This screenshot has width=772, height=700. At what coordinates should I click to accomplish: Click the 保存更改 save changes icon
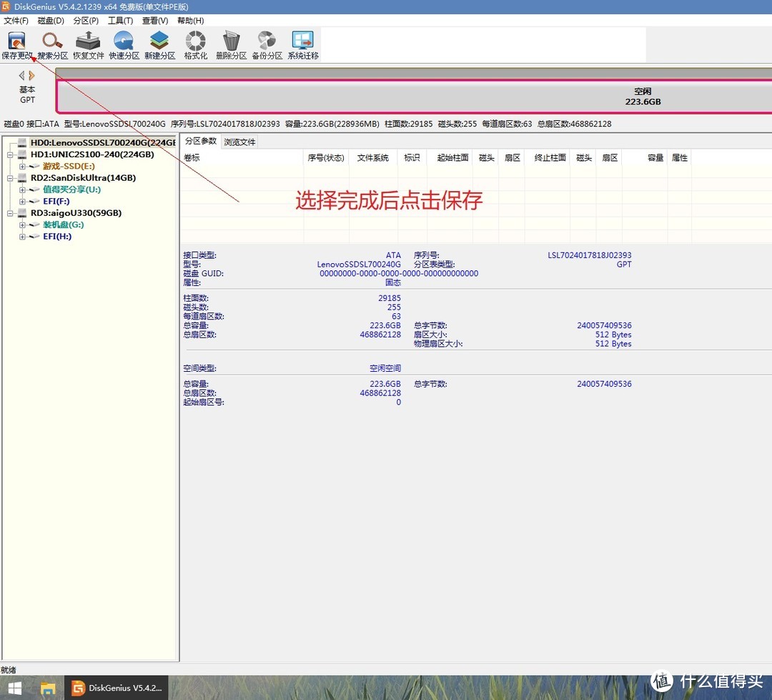pos(16,44)
